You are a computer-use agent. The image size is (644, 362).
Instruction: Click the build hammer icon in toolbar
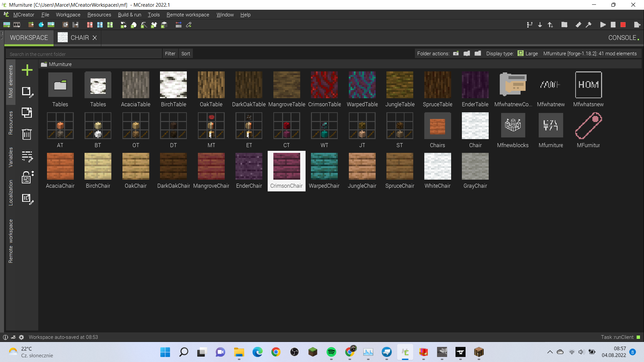589,25
